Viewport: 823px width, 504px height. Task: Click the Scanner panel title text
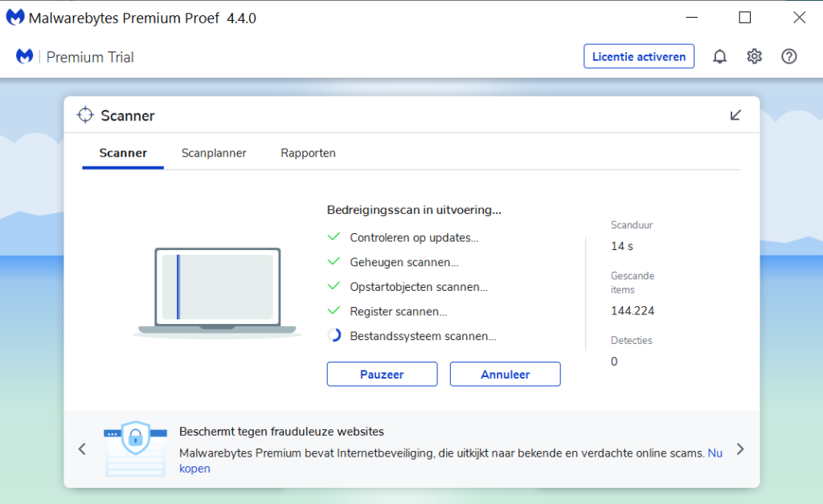pos(128,116)
